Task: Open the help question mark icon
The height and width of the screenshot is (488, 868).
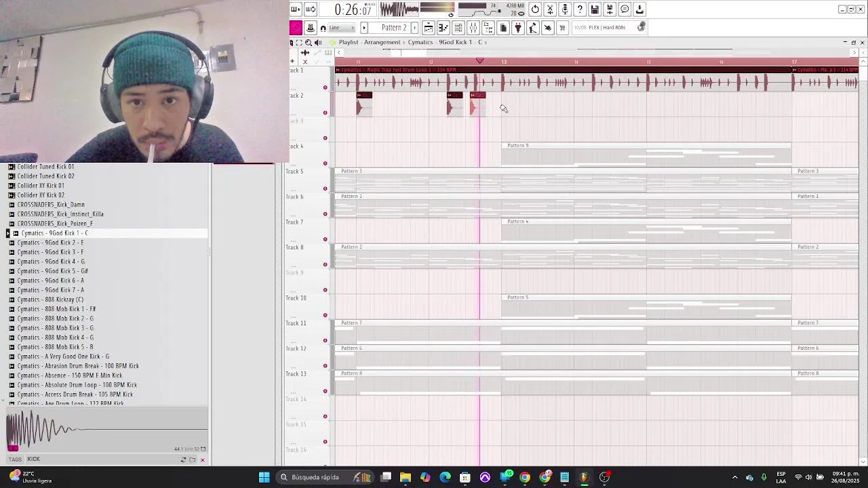Action: [x=580, y=9]
